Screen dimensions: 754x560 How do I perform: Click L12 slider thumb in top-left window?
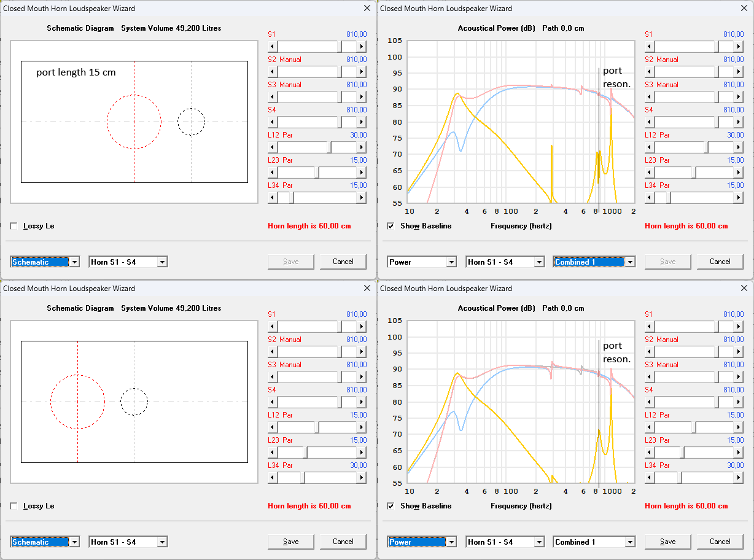coord(329,147)
